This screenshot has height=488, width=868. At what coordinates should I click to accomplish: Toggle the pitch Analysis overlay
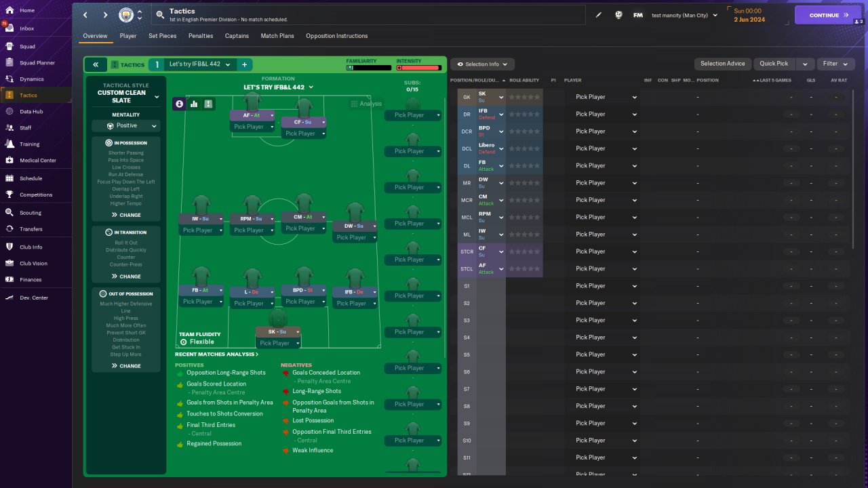[x=366, y=104]
